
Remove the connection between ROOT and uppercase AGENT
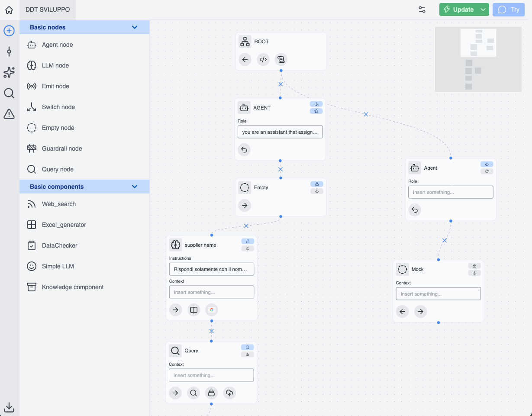pyautogui.click(x=281, y=84)
